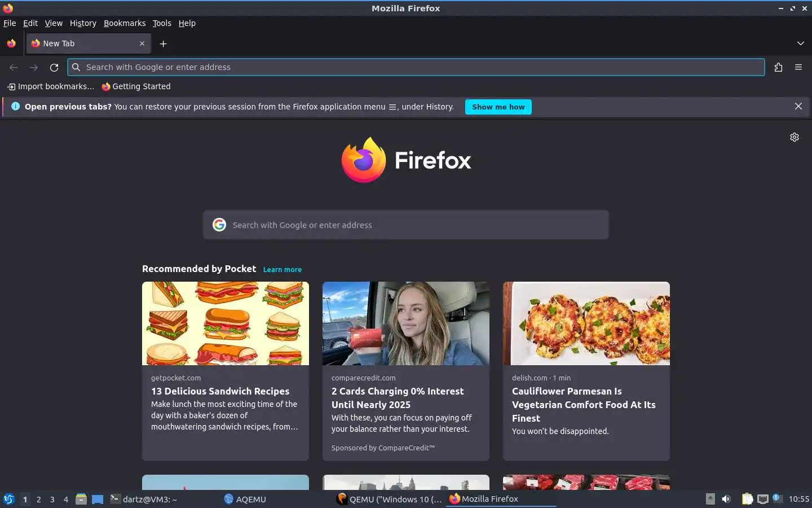The image size is (812, 508).
Task: Switch to workspace 1
Action: point(25,500)
